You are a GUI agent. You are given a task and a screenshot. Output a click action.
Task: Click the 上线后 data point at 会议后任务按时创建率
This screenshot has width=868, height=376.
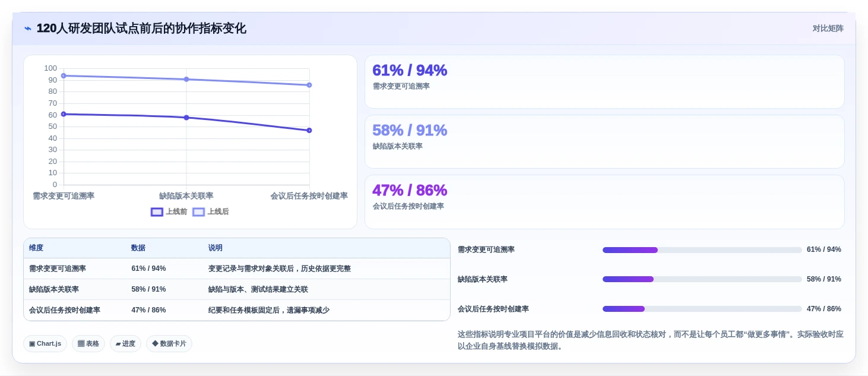(309, 85)
